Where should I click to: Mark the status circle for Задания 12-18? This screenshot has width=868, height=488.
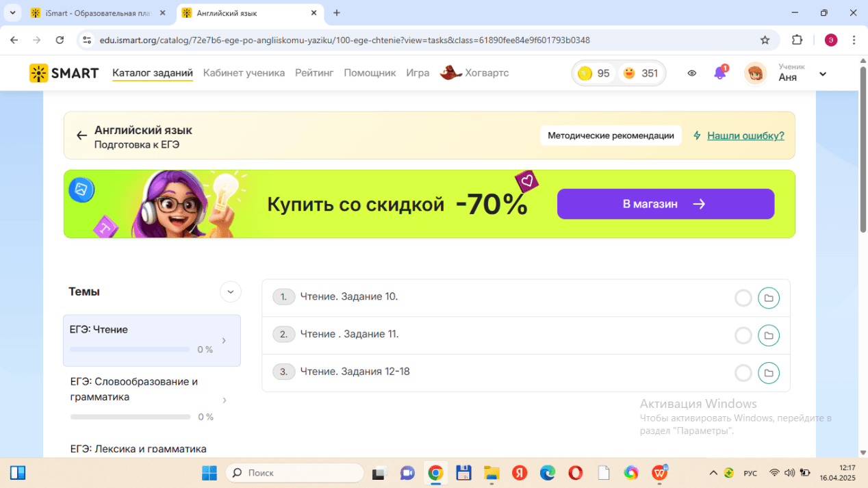point(743,373)
